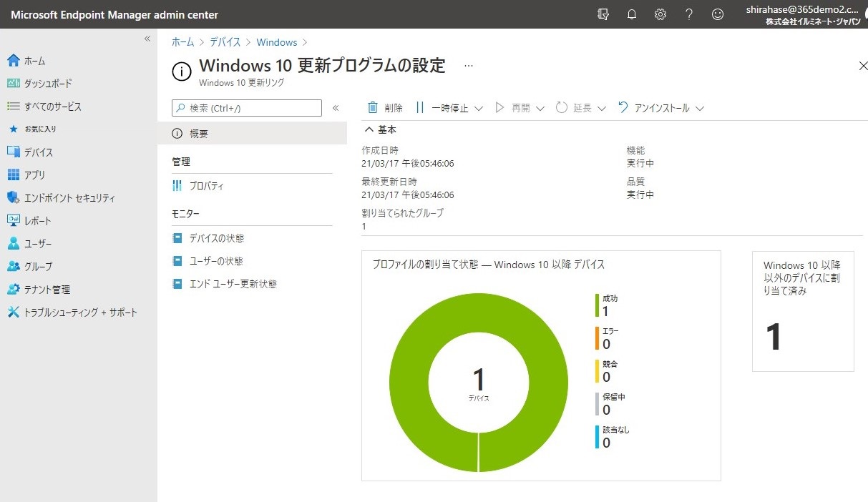Screen dimensions: 868x502
Task: Click the テナント管理 icon
Action: [x=13, y=290]
